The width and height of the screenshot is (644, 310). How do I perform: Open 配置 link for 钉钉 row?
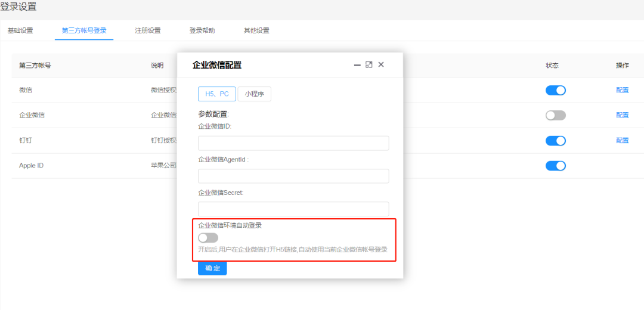pos(622,141)
